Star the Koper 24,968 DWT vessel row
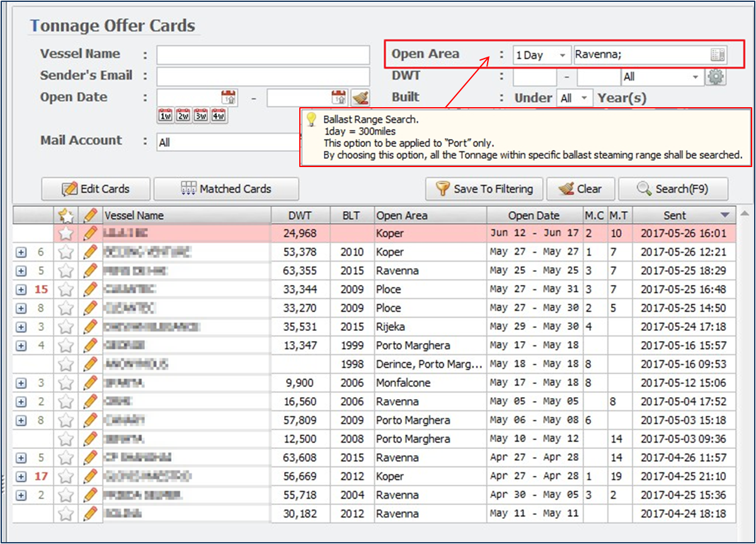 pos(66,234)
